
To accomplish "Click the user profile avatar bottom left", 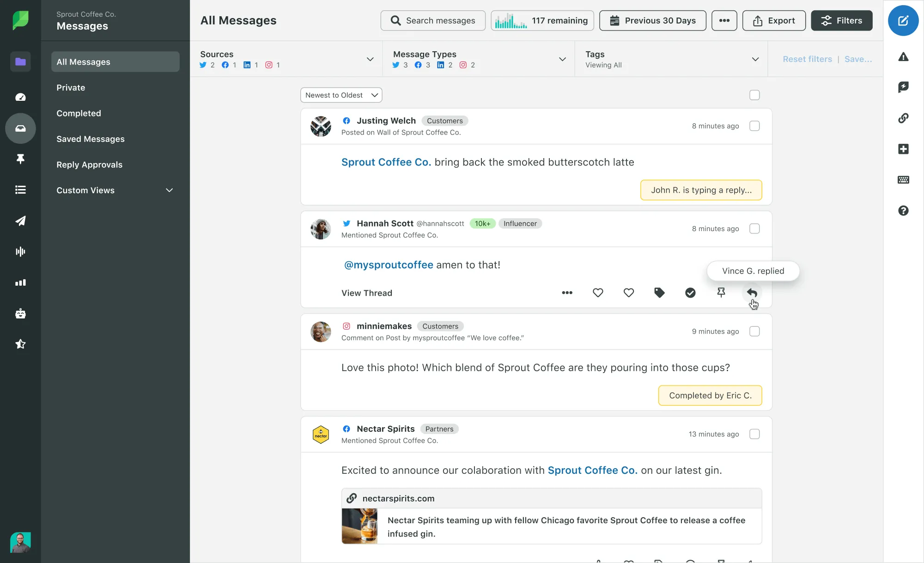I will pos(20,542).
